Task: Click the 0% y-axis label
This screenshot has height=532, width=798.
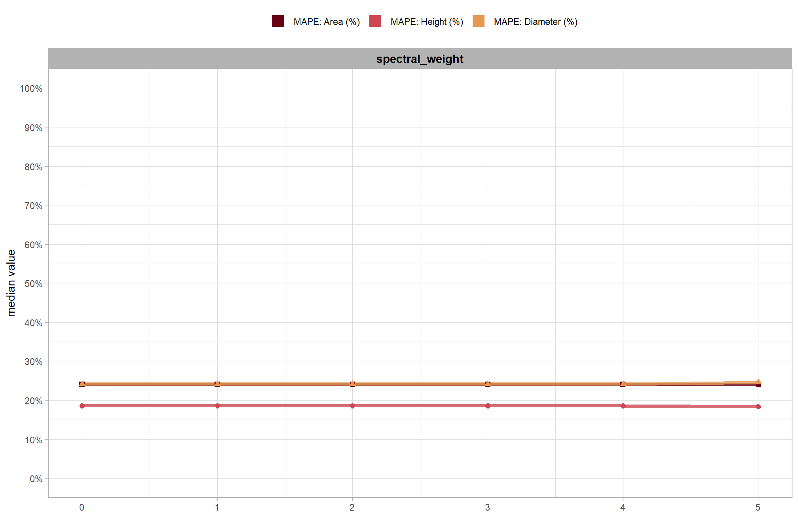Action: click(36, 479)
